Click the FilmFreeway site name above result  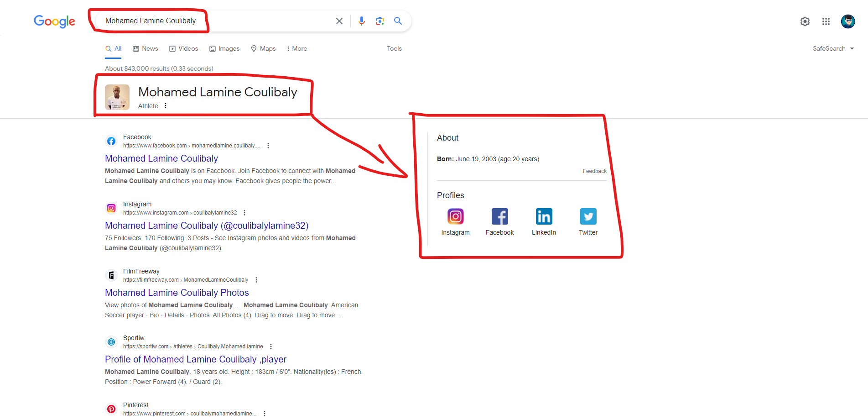(x=141, y=271)
